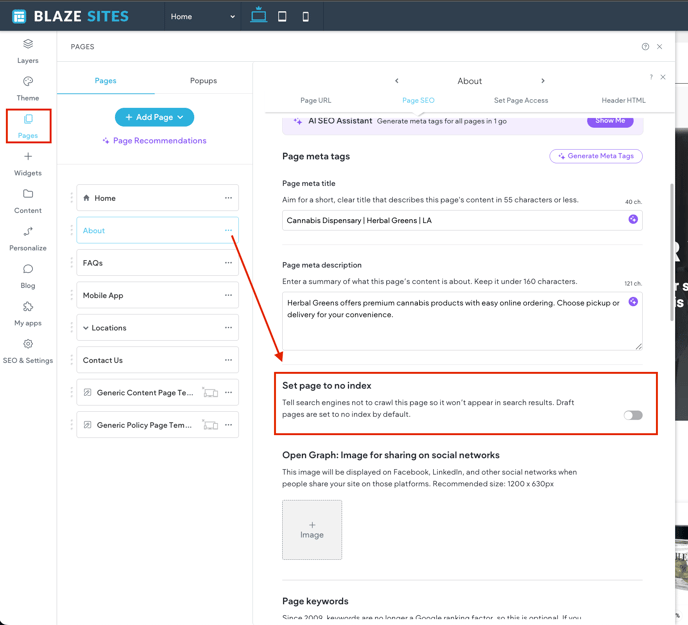The height and width of the screenshot is (625, 688).
Task: Expand the Locations page group
Action: point(86,328)
